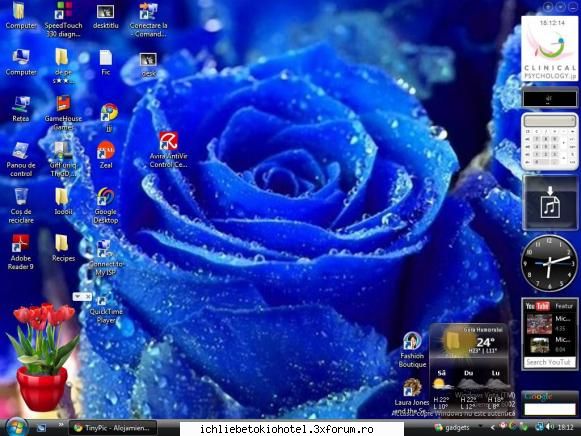This screenshot has width=581, height=436.
Task: Click the calculator gadget display
Action: [x=549, y=121]
